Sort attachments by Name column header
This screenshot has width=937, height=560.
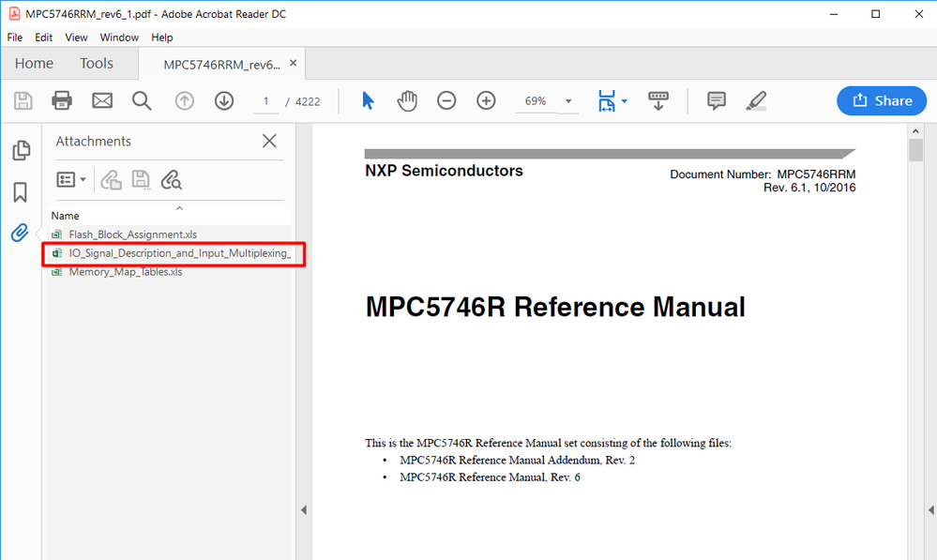(65, 216)
